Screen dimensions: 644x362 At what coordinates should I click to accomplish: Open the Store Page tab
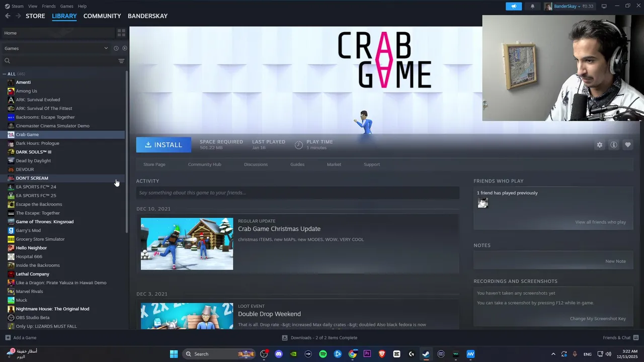point(154,164)
